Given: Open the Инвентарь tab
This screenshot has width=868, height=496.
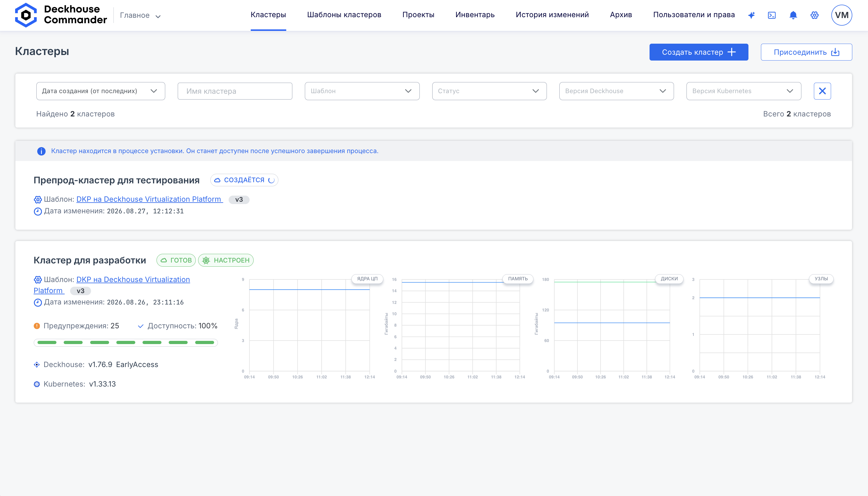Looking at the screenshot, I should [x=475, y=15].
